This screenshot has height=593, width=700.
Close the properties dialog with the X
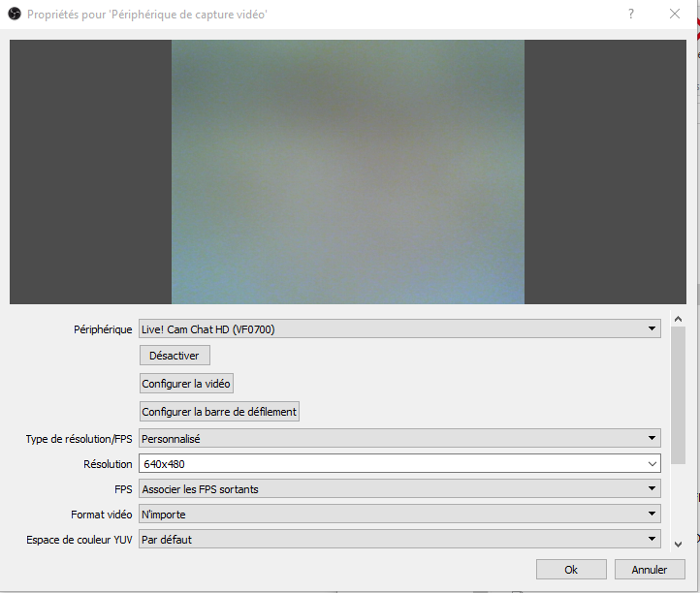click(675, 15)
